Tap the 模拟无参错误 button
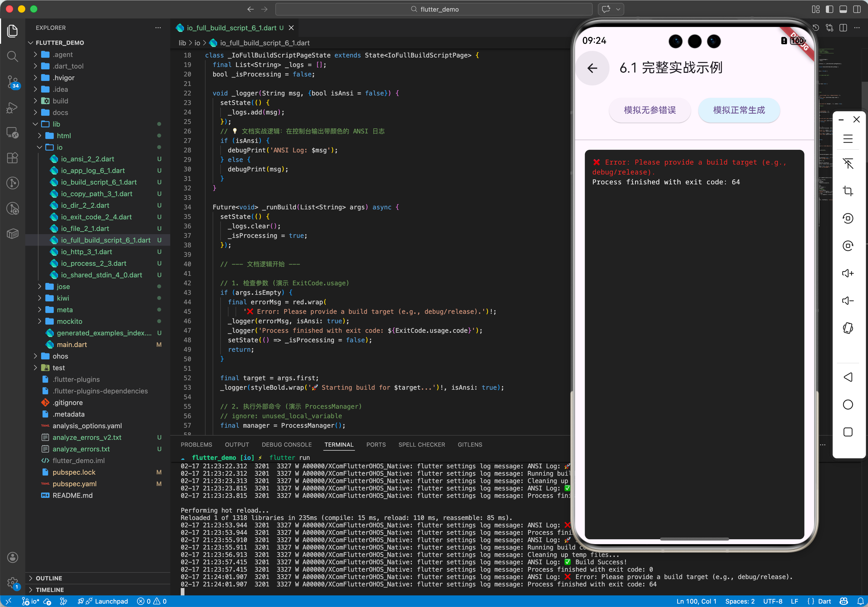The width and height of the screenshot is (868, 607). tap(650, 110)
